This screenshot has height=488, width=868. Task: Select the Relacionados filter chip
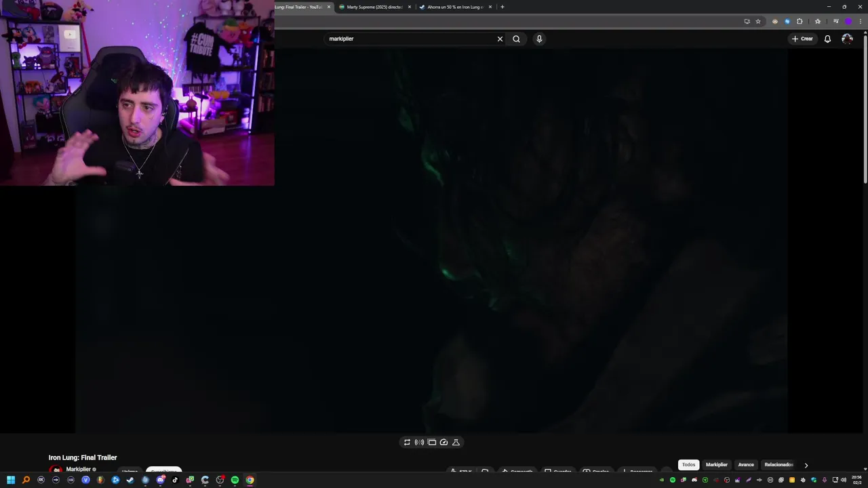coord(778,465)
